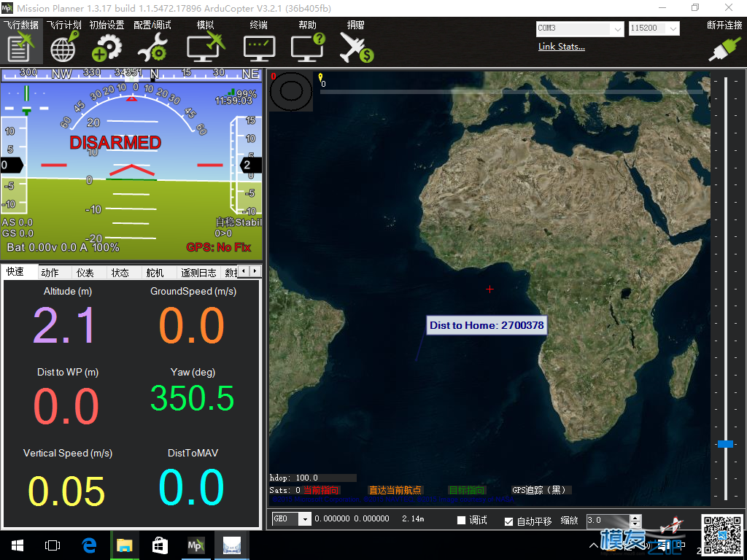Open the 捐赠 donate plane icon
This screenshot has height=560, width=747.
coord(356,47)
